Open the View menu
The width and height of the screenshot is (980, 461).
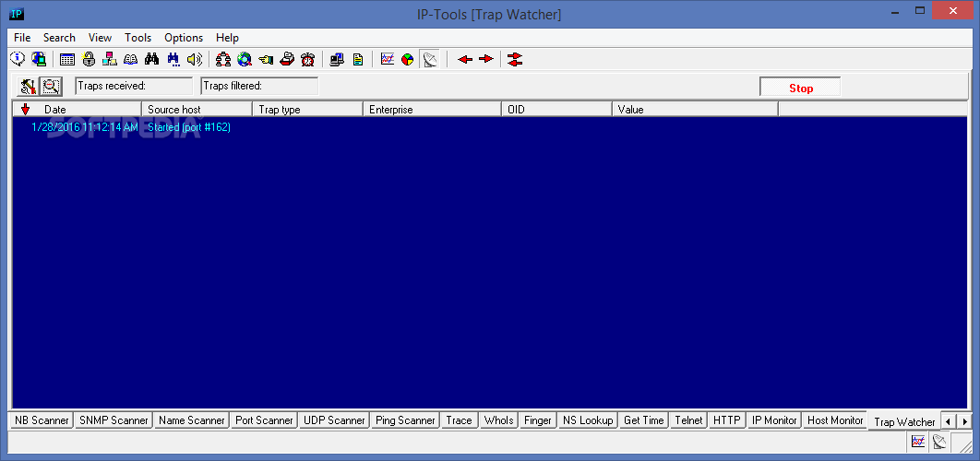coord(100,38)
